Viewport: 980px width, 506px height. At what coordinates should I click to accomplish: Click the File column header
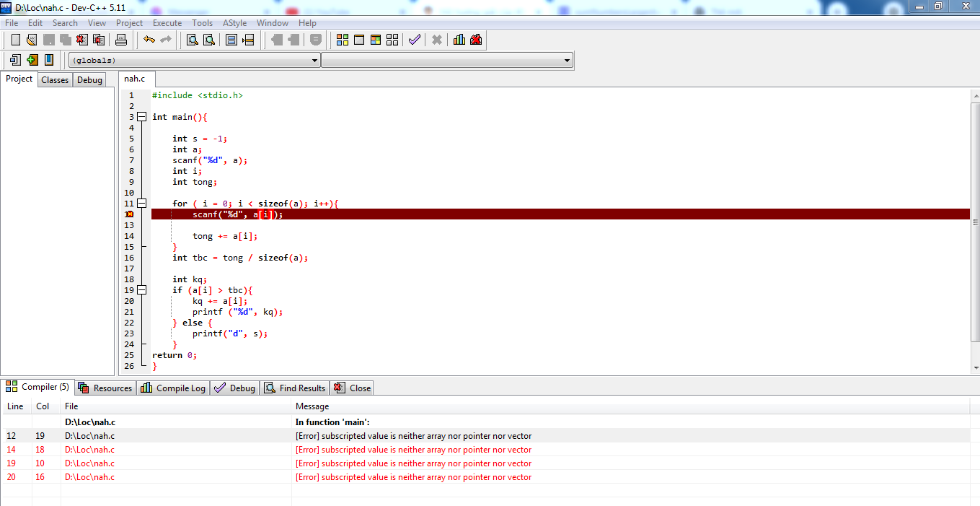coord(176,406)
